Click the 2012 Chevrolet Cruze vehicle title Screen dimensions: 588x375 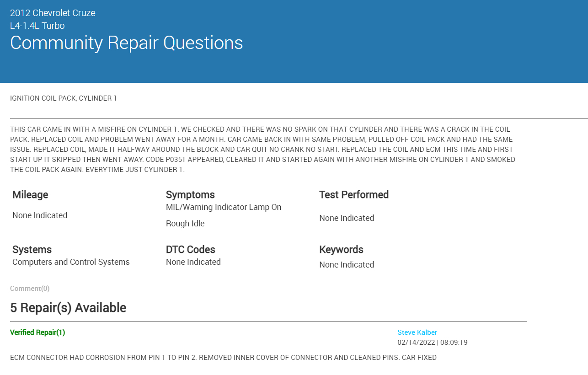53,13
